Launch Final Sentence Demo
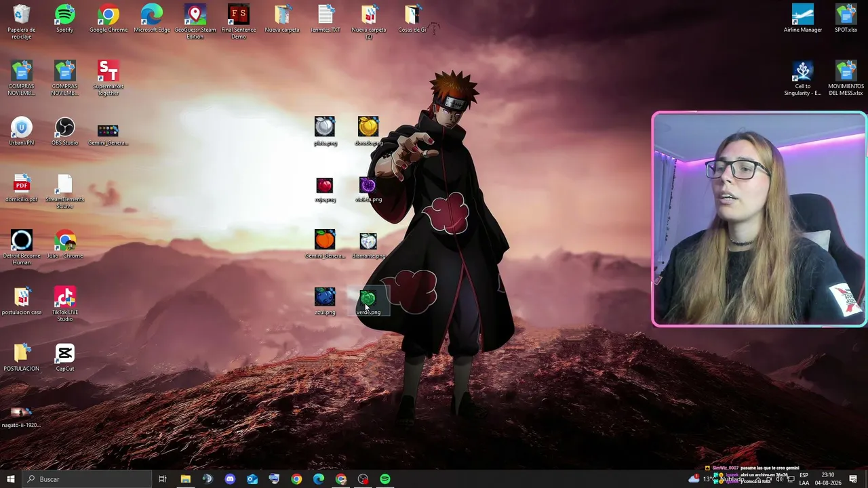The image size is (868, 488). pos(238,22)
